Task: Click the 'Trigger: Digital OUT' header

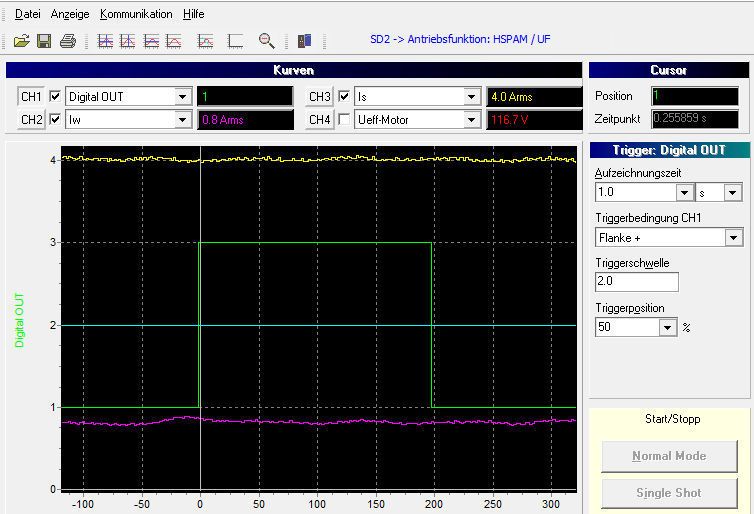Action: [x=669, y=150]
